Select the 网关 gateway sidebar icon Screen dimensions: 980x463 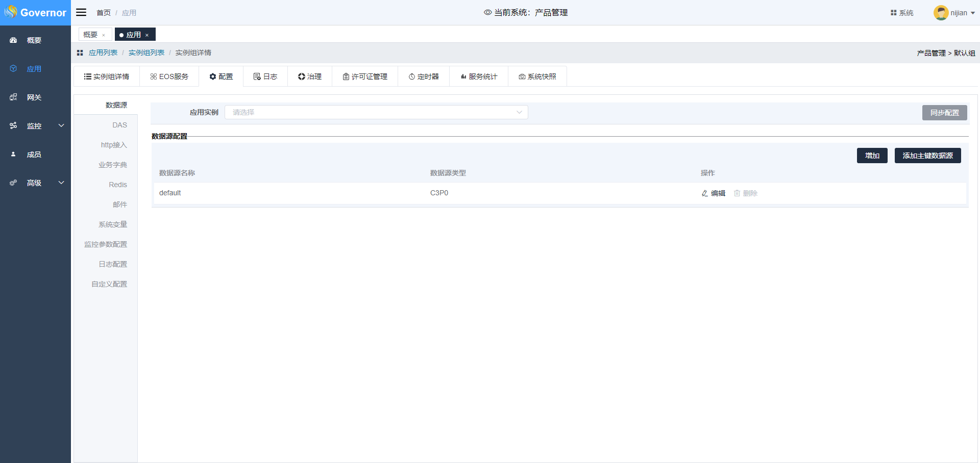(14, 97)
